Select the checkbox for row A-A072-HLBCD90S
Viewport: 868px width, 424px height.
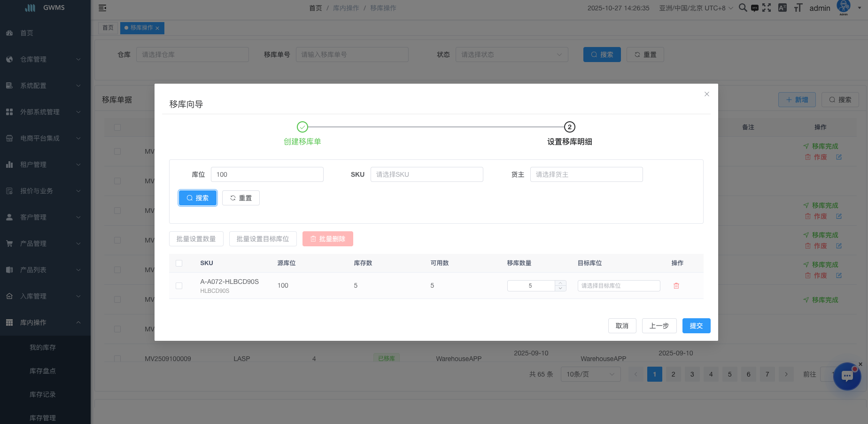coord(179,285)
